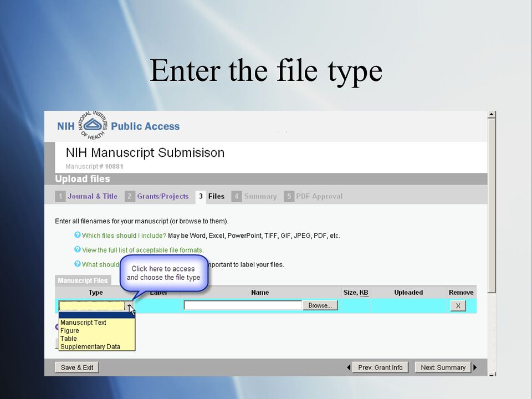Select the 'Files' step tab
Image resolution: width=532 pixels, height=399 pixels.
pos(211,196)
